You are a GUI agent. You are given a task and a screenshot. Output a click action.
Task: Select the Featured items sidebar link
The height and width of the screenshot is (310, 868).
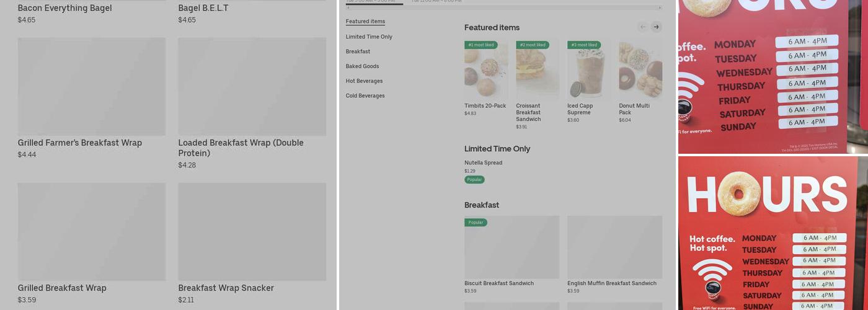point(365,22)
